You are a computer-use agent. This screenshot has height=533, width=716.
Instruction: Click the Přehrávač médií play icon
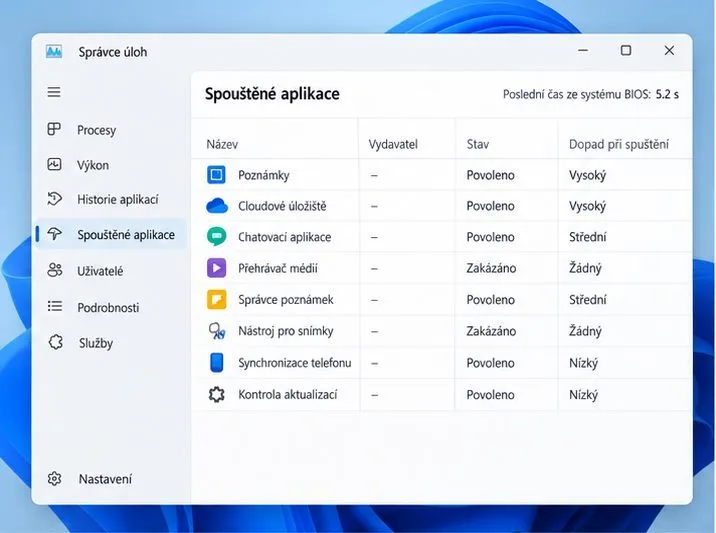coord(216,268)
